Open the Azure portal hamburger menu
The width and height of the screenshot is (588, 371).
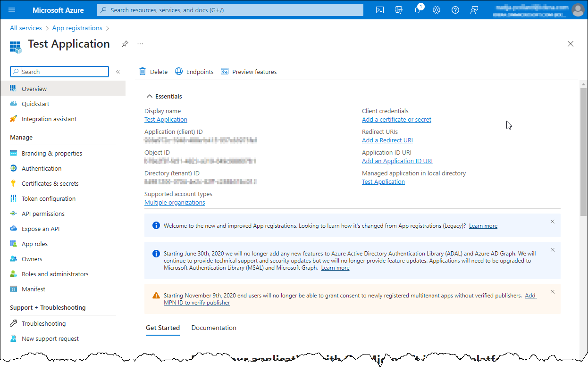(x=12, y=10)
